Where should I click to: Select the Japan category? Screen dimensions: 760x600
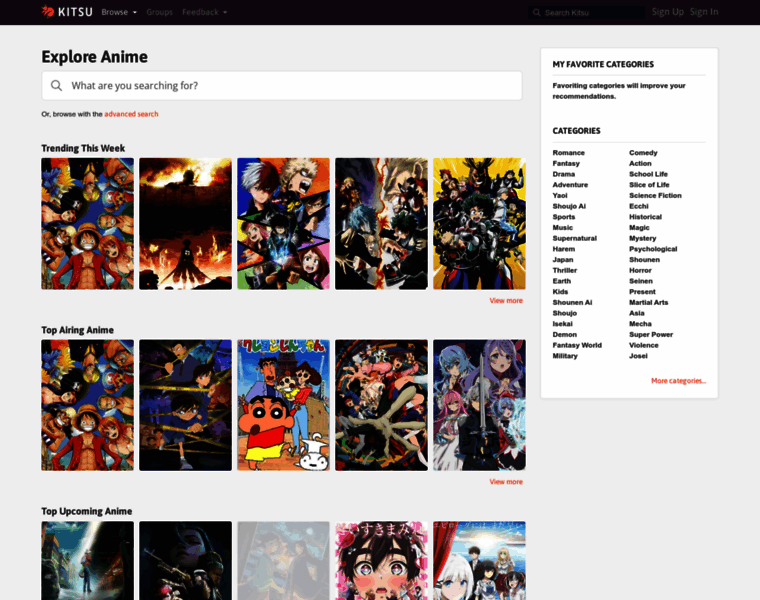click(x=563, y=259)
